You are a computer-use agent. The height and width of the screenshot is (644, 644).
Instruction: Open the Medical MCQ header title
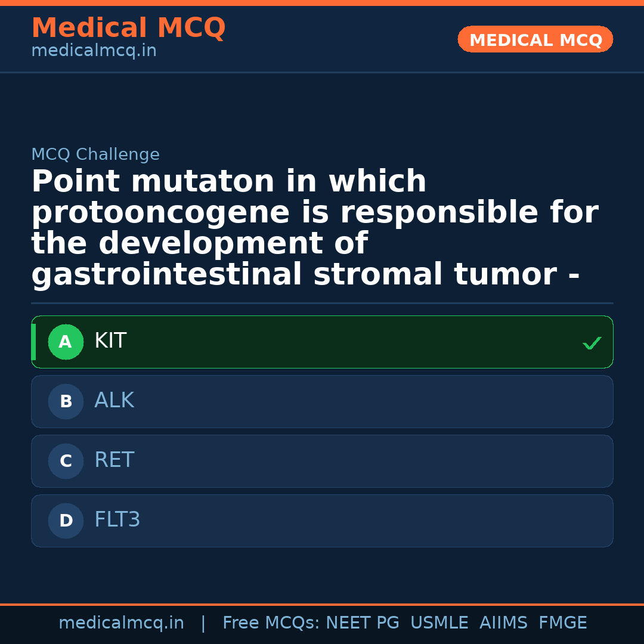point(128,28)
